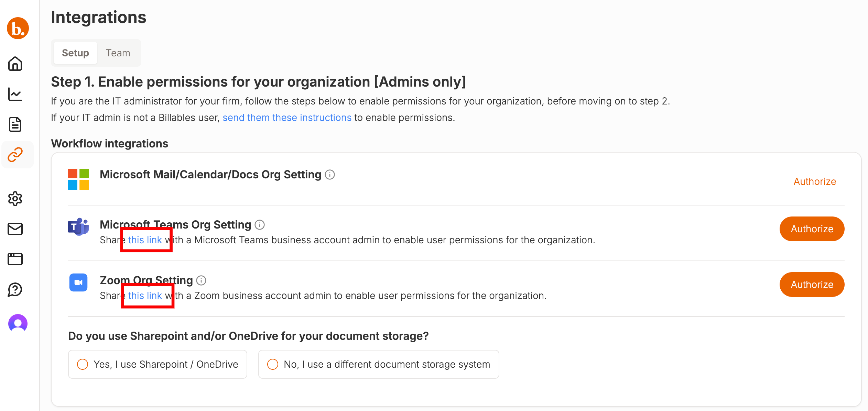The width and height of the screenshot is (868, 411).
Task: Open the help chat question icon
Action: 15,289
